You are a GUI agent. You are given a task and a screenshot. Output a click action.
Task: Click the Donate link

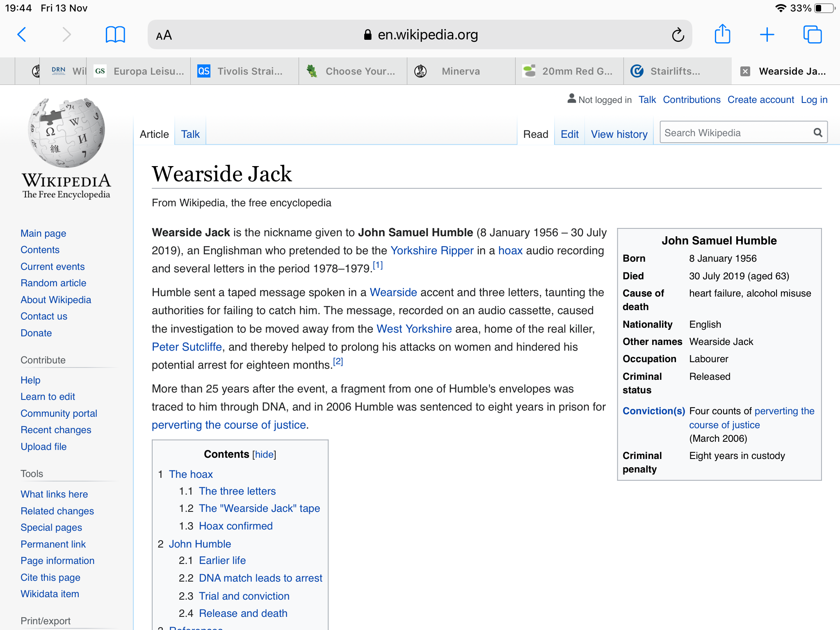[x=36, y=333]
